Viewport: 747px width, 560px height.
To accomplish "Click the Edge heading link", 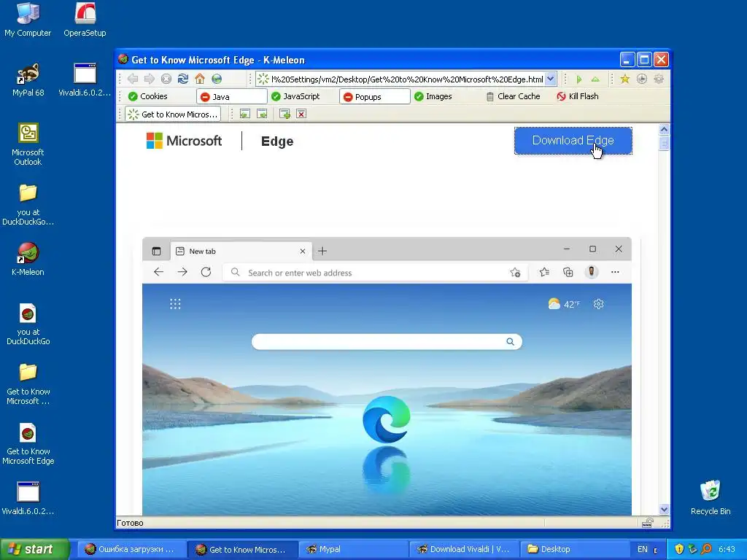I will [277, 141].
